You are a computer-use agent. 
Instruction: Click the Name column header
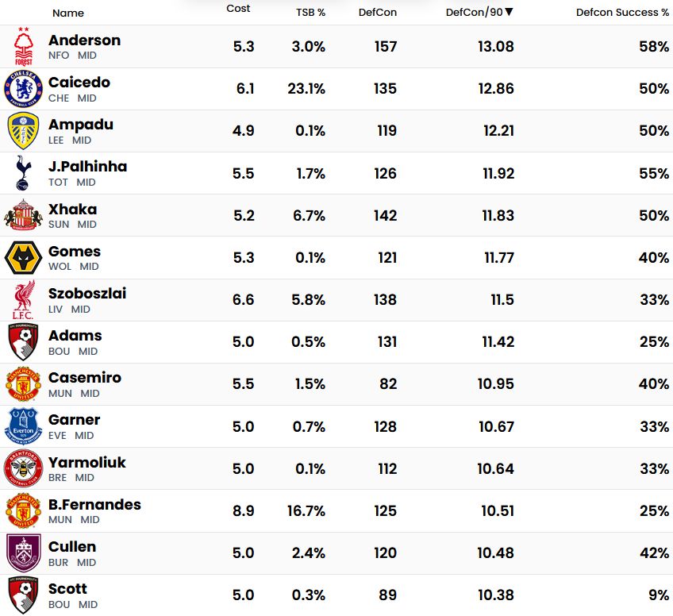click(67, 13)
